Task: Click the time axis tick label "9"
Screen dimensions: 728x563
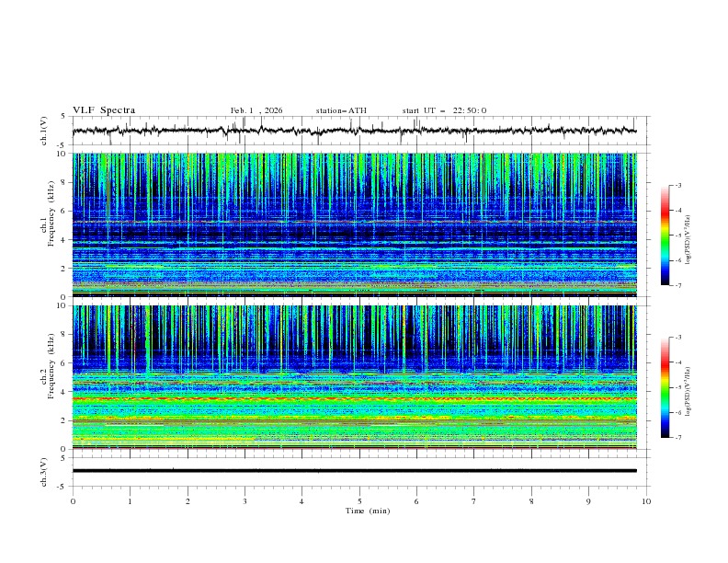Action: coord(588,501)
